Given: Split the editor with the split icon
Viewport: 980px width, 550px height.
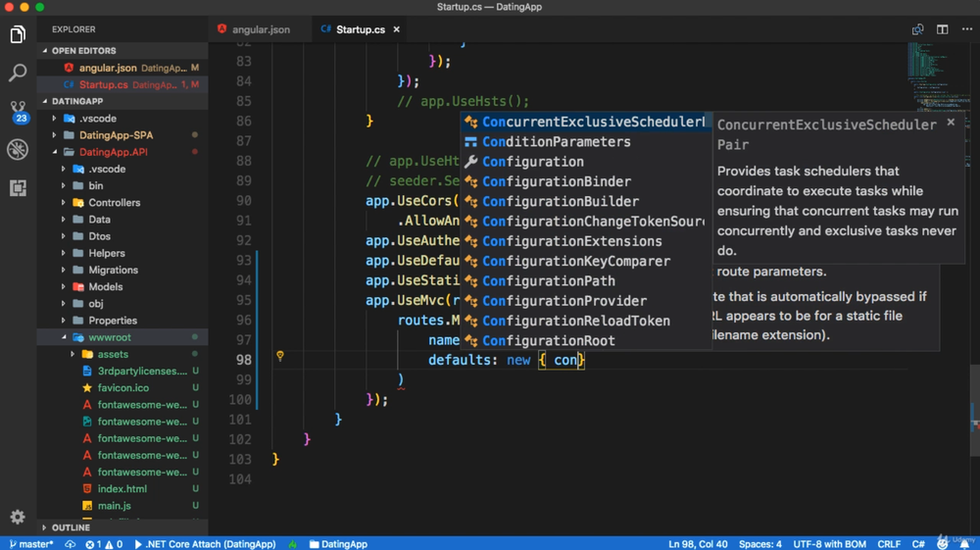Looking at the screenshot, I should click(x=943, y=29).
